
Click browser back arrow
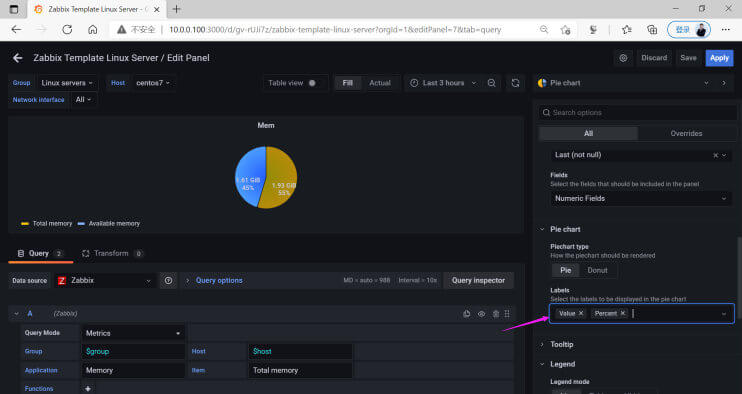17,29
